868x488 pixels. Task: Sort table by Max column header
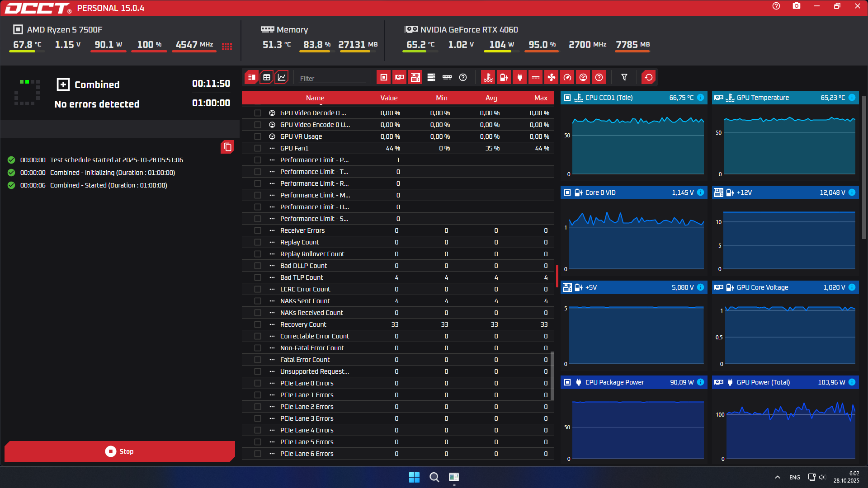point(541,98)
